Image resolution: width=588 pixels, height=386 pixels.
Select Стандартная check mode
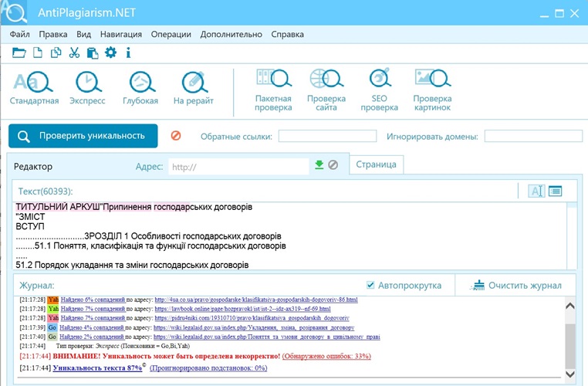pos(34,88)
